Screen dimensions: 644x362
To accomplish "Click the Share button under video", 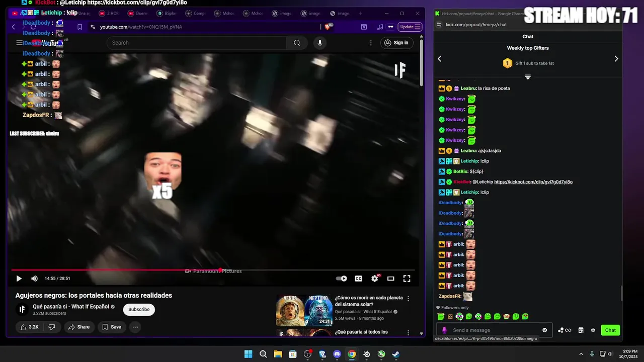I will click(79, 327).
